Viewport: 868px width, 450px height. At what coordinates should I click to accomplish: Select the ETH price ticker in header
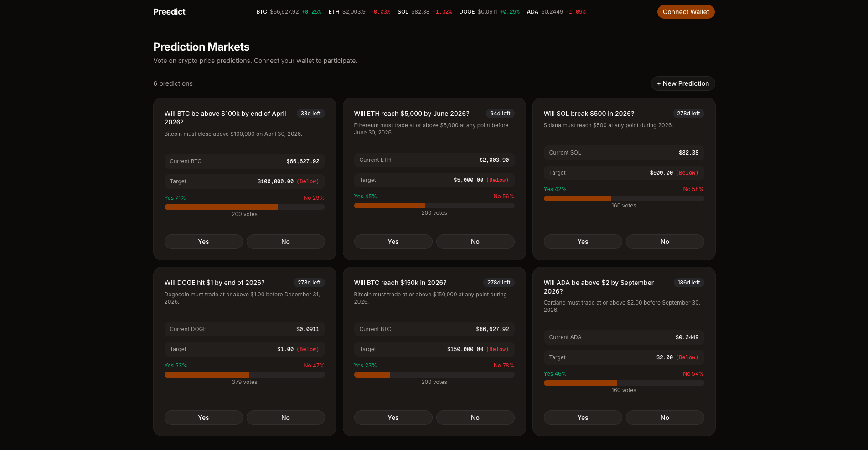pyautogui.click(x=359, y=12)
